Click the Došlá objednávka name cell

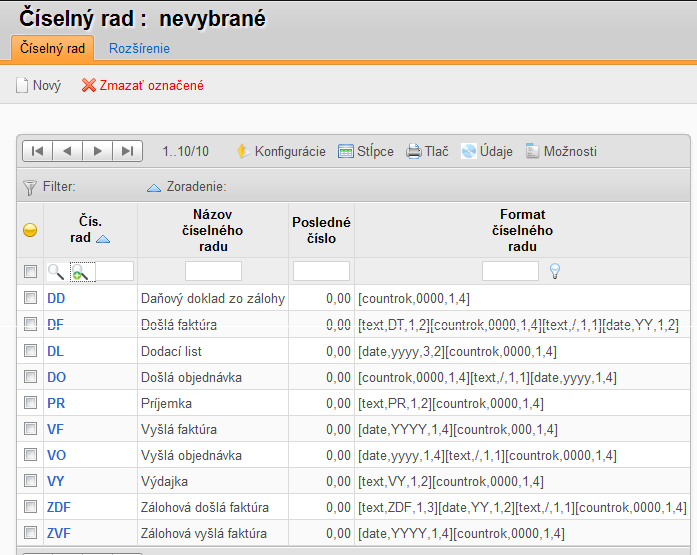click(x=213, y=377)
